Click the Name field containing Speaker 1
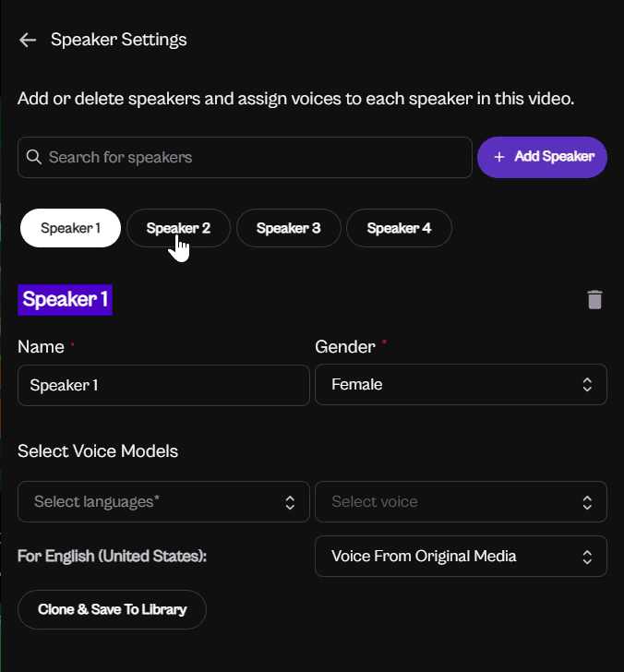 click(x=163, y=385)
